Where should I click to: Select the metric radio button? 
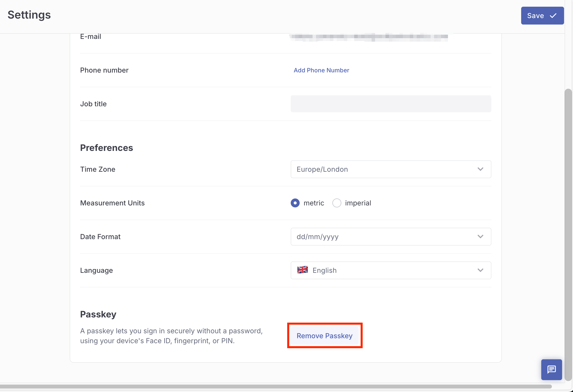click(x=295, y=203)
